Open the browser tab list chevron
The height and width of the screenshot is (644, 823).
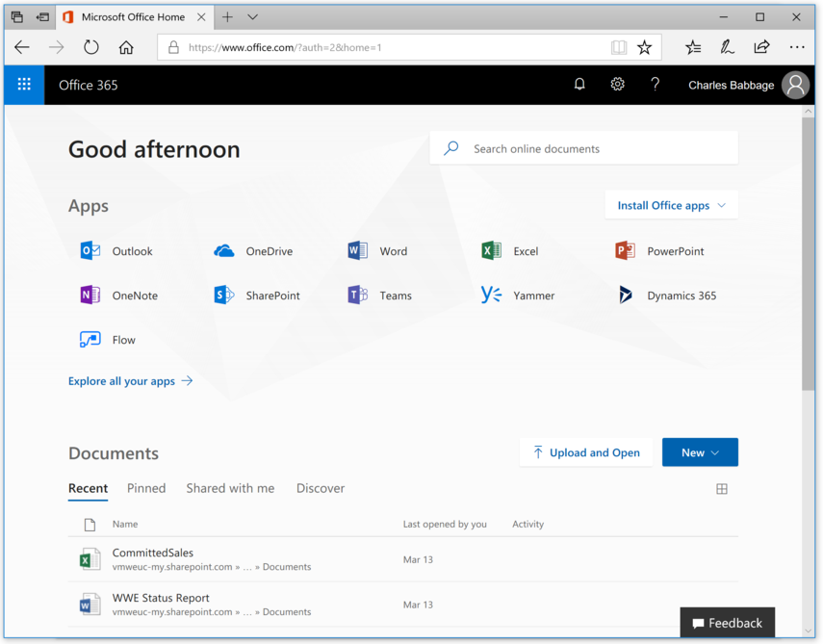click(x=252, y=17)
